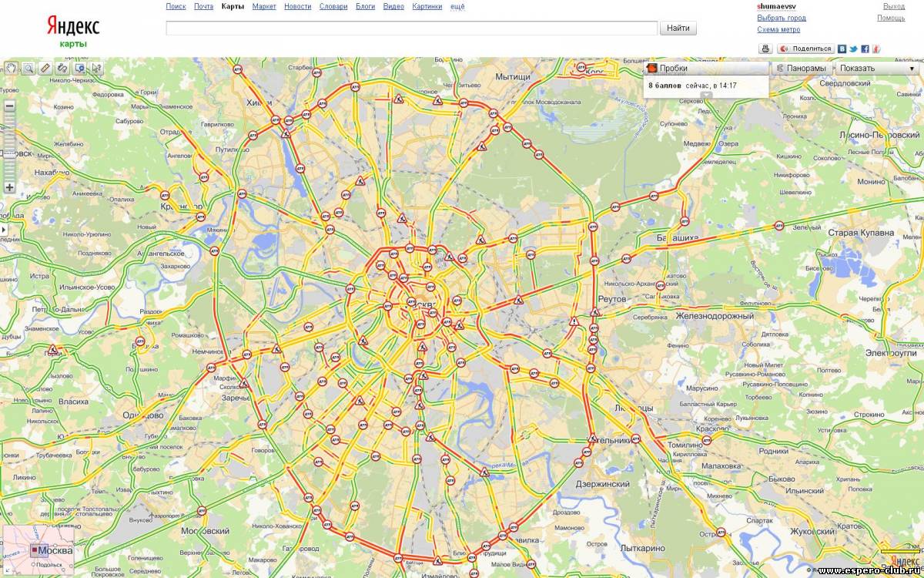
Task: Share on Facebook icon
Action: point(865,49)
